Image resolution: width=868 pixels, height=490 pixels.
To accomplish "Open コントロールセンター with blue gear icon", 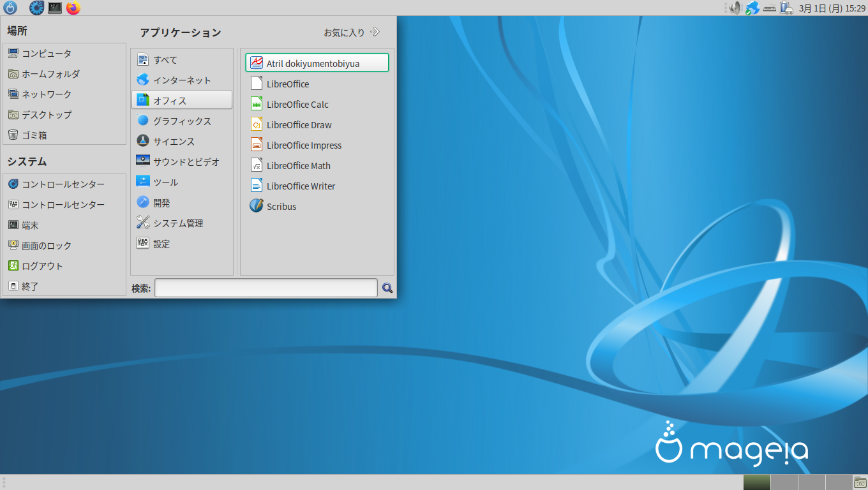I will click(x=64, y=184).
